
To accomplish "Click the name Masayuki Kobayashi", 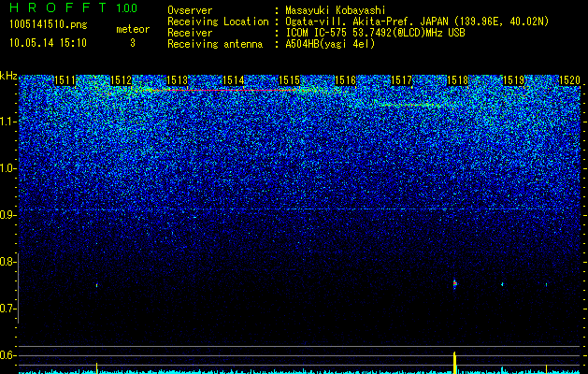I will coord(336,11).
